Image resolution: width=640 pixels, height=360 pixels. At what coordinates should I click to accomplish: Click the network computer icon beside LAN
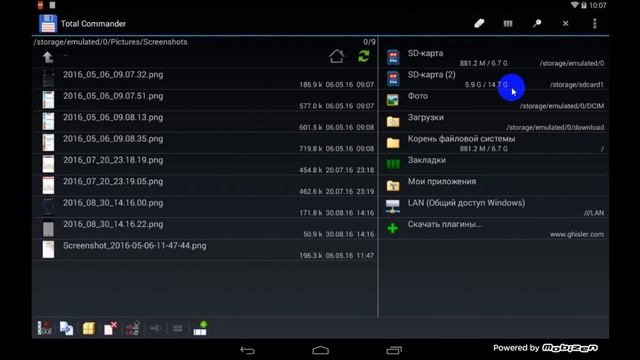click(x=393, y=207)
